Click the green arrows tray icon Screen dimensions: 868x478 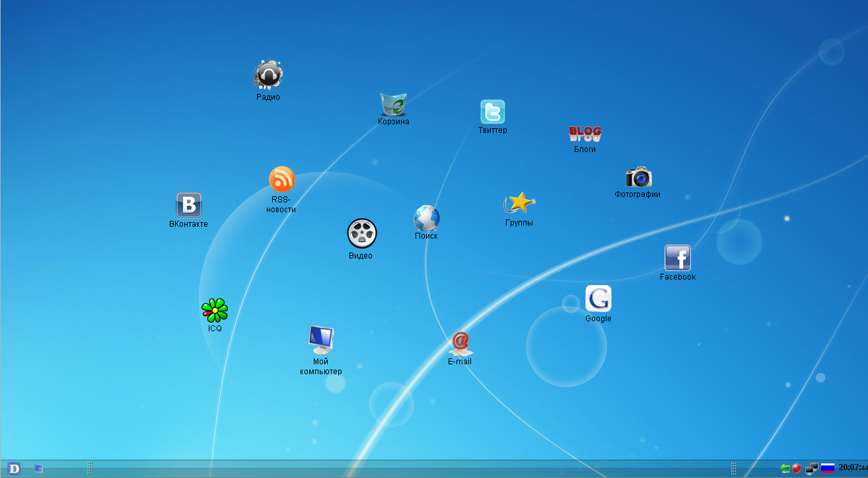785,468
